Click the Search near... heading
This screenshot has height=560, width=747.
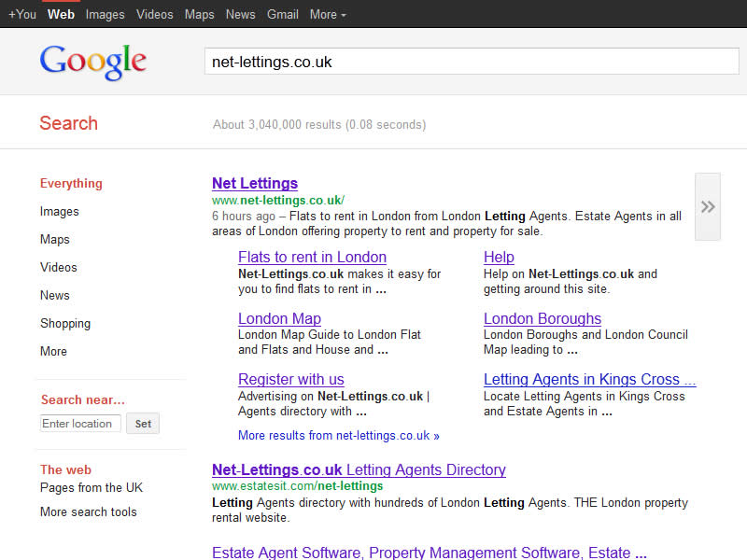(83, 400)
